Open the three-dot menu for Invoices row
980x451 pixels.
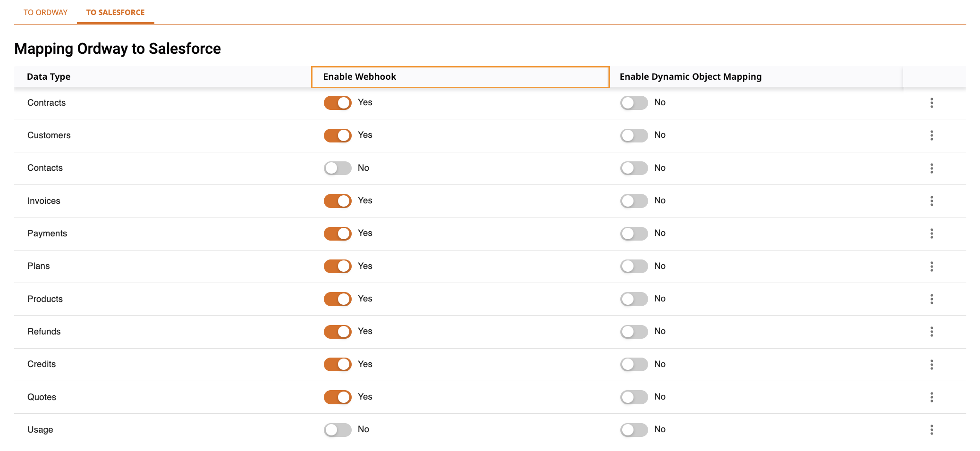(x=931, y=201)
